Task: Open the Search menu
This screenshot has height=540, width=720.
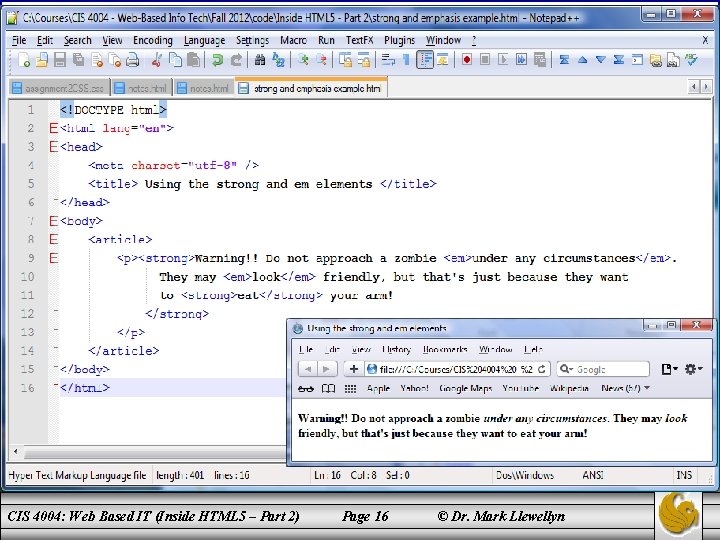Action: (x=78, y=40)
